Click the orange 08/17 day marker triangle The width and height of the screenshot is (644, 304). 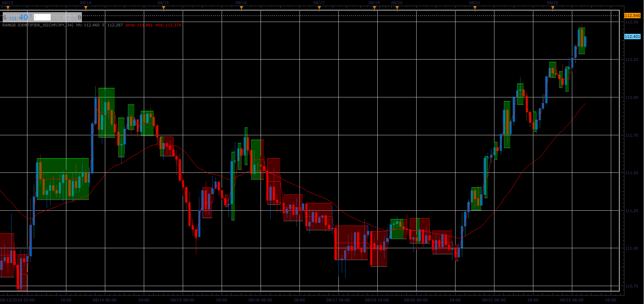319,8
